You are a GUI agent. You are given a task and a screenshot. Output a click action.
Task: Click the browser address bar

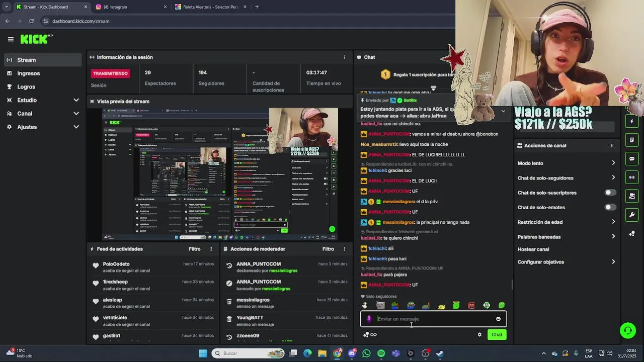coord(247,21)
